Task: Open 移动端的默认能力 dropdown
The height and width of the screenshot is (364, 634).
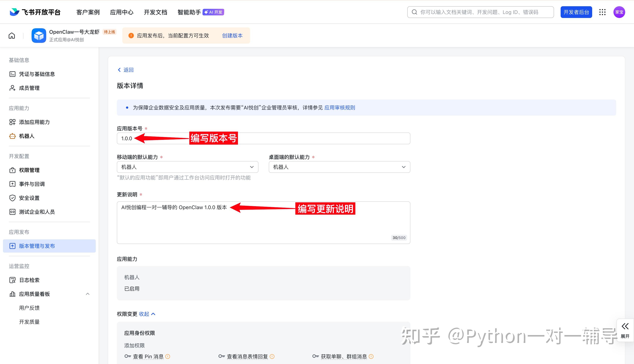Action: click(187, 167)
